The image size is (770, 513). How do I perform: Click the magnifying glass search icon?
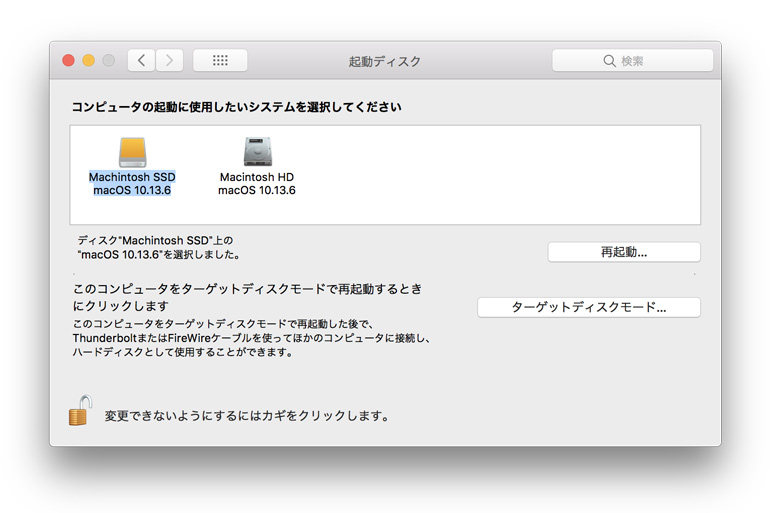609,61
